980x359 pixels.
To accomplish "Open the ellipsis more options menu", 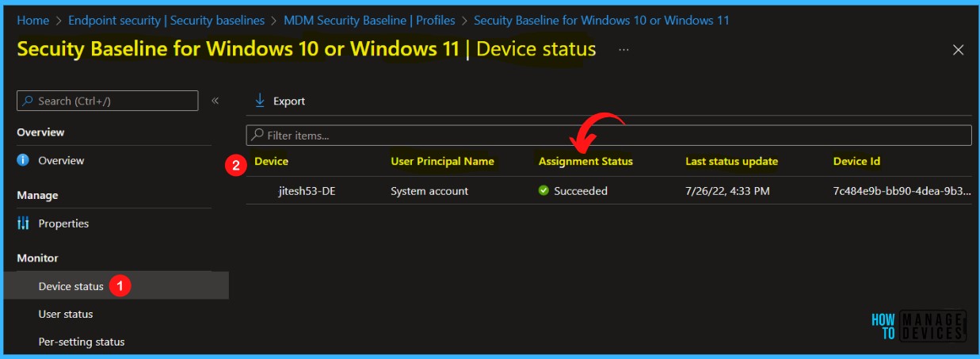I will click(x=624, y=49).
